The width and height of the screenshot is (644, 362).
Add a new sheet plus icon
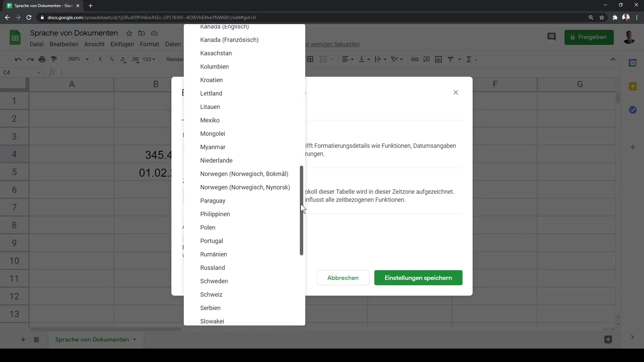[x=23, y=340]
